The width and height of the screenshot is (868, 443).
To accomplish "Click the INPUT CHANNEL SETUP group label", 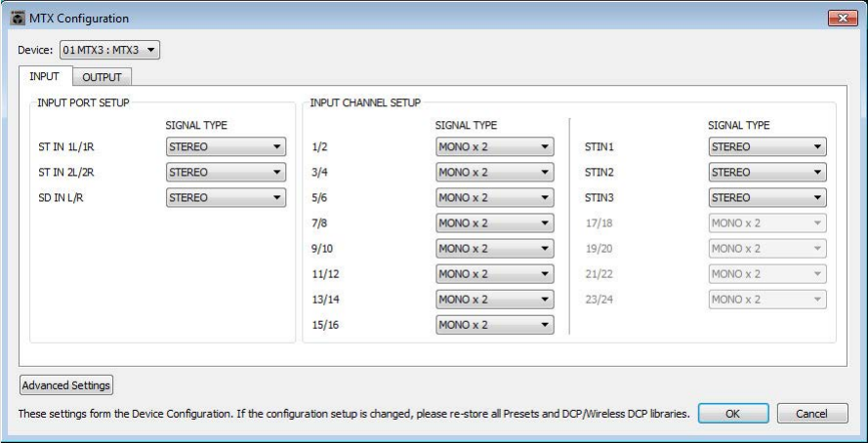I will click(365, 102).
